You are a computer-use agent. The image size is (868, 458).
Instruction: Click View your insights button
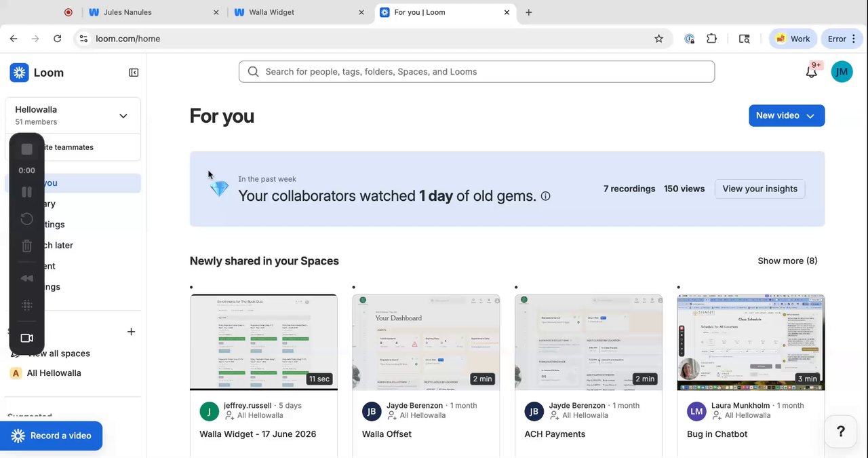(759, 189)
